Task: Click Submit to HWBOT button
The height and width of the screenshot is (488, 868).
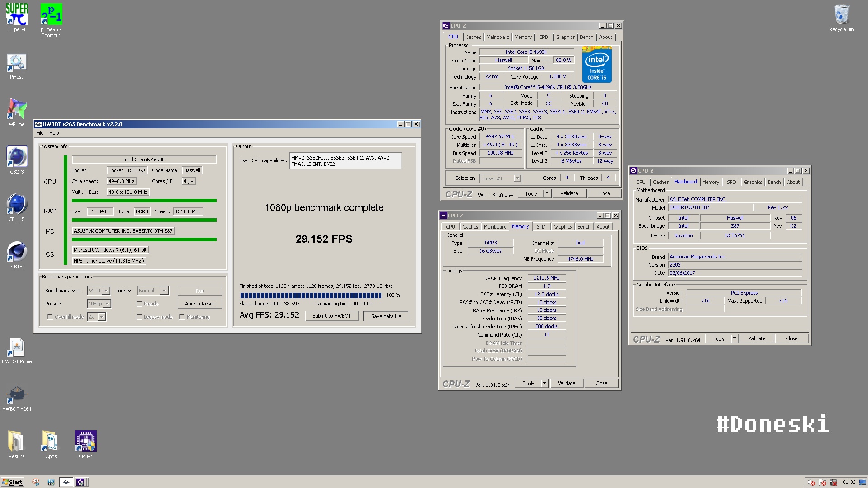Action: pos(331,316)
